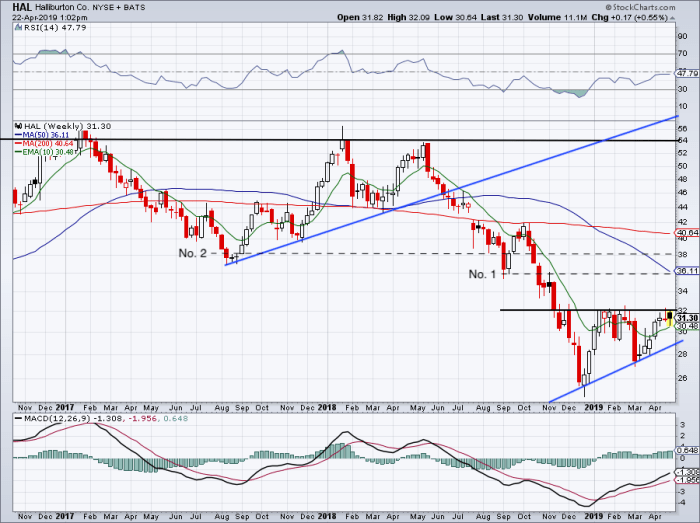Click the 2018 label on price chart axis
Image resolution: width=700 pixels, height=523 pixels.
coord(327,407)
